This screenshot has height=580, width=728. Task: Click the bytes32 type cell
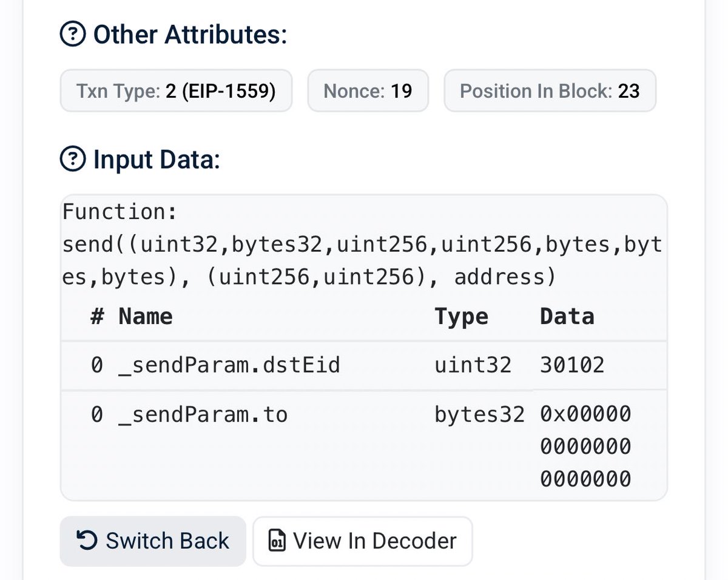coord(479,415)
